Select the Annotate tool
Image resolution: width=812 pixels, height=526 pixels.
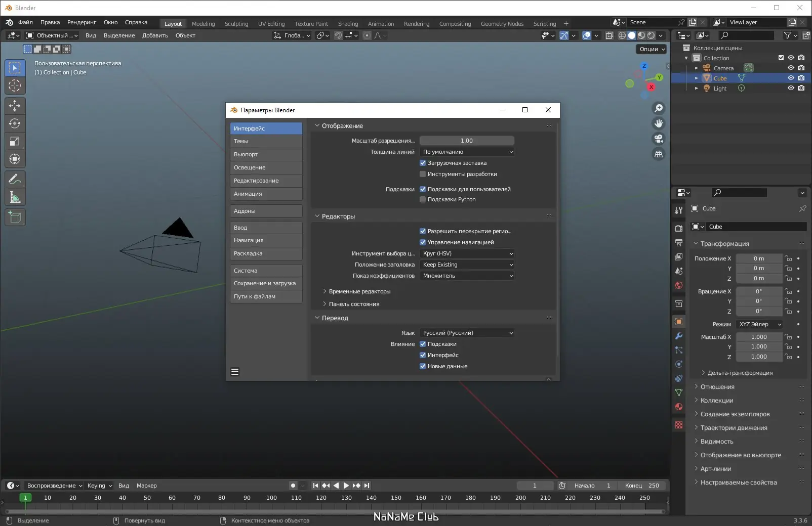point(15,179)
